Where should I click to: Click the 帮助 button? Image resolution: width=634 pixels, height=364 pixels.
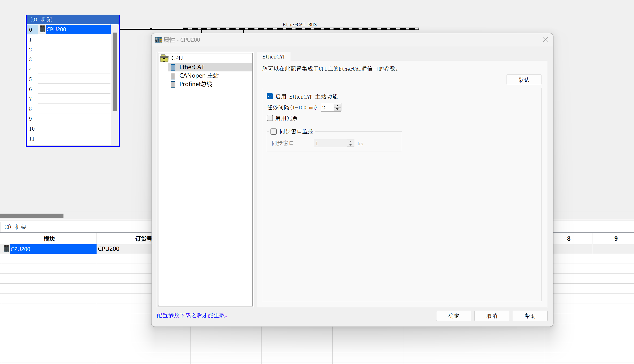530,316
